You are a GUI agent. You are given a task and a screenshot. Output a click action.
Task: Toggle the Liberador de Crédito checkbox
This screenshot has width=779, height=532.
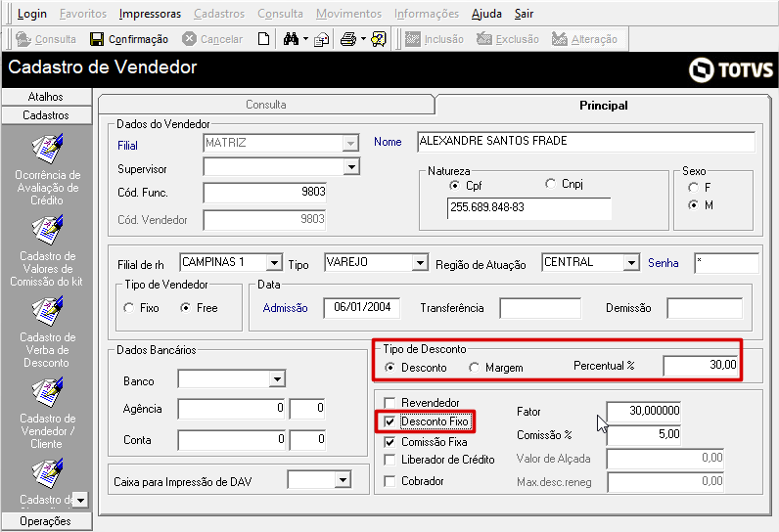pos(390,460)
